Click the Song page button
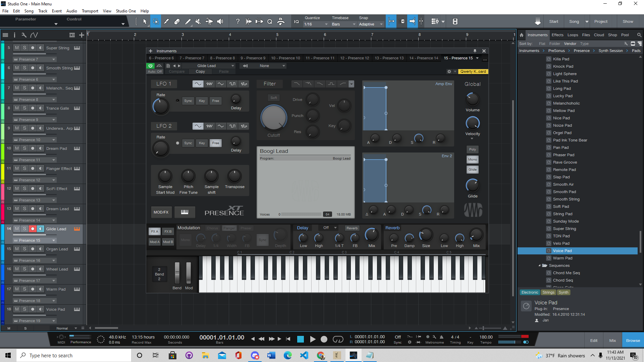Image resolution: width=644 pixels, height=362 pixels. pyautogui.click(x=574, y=21)
